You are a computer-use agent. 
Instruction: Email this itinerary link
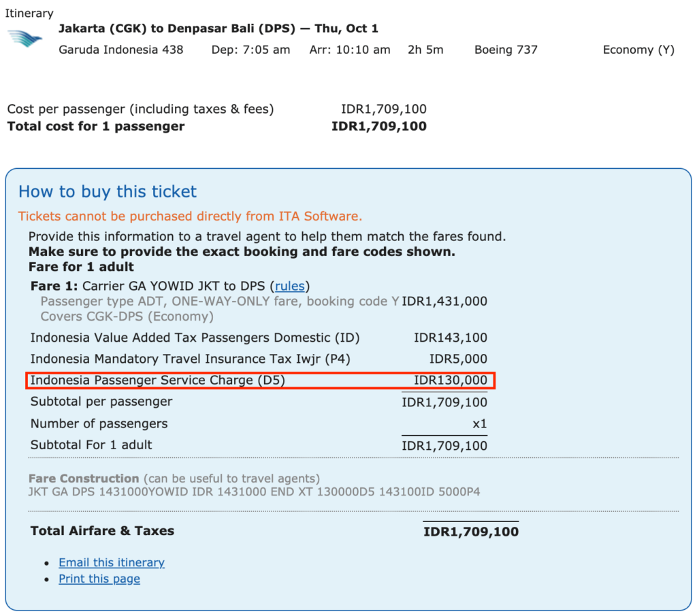click(112, 562)
